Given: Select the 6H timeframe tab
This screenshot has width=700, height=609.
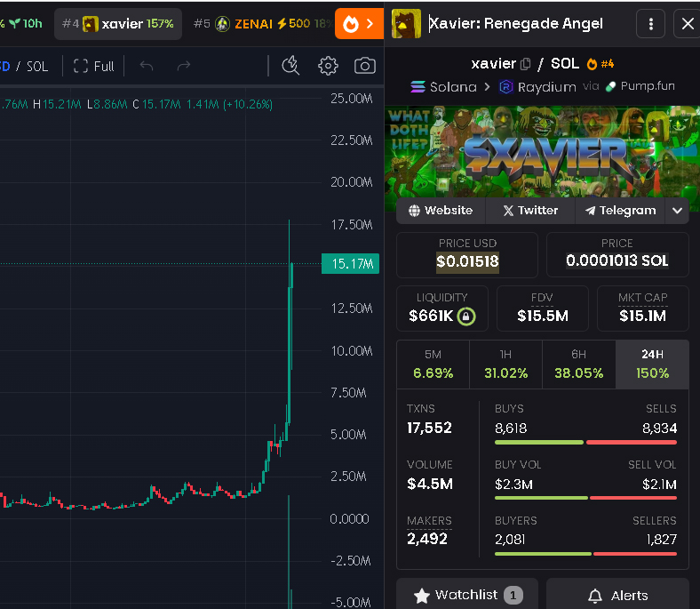Looking at the screenshot, I should pyautogui.click(x=578, y=365).
